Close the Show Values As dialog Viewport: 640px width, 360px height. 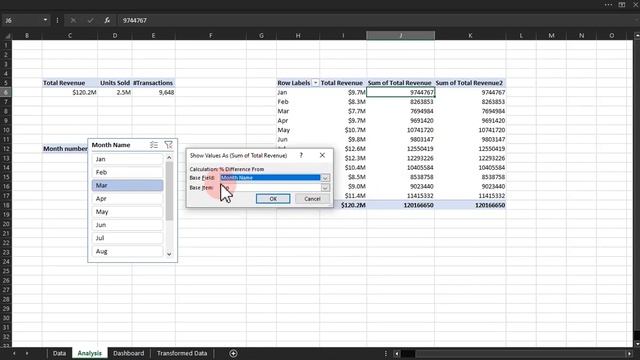(322, 156)
